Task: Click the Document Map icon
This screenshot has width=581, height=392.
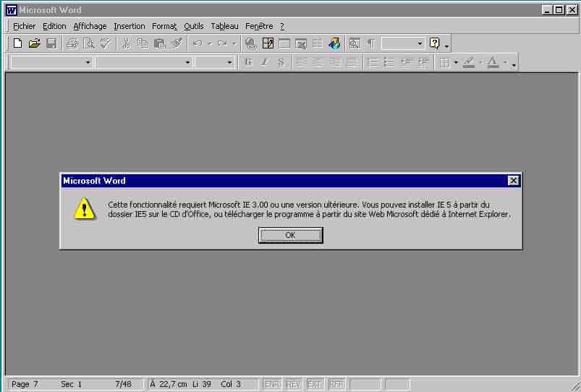Action: [355, 43]
